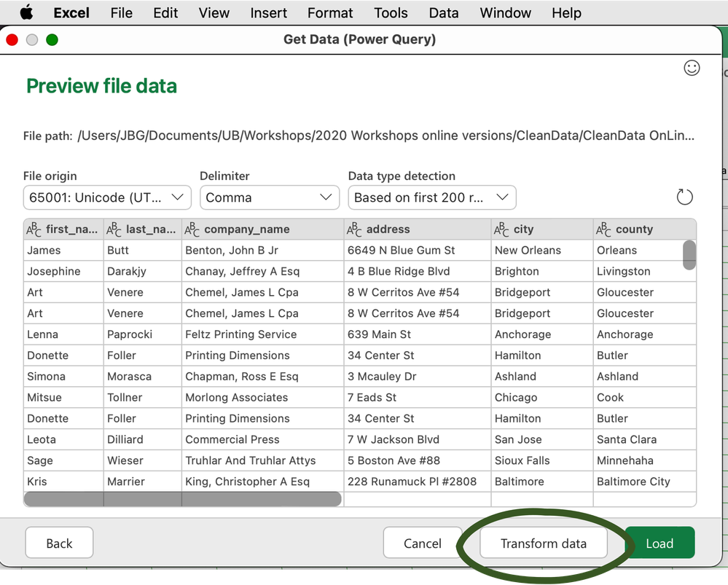Select cell 'King, Christopher A Esq'
728x585 pixels.
click(263, 482)
